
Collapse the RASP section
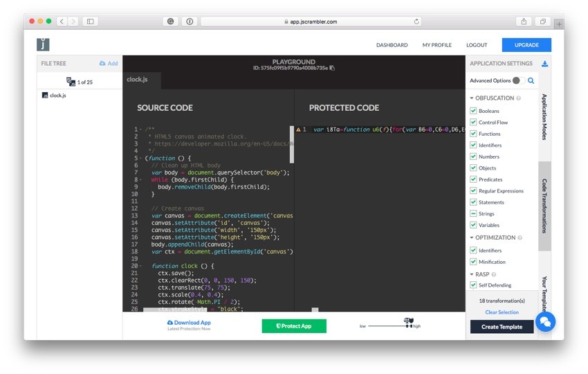coord(472,274)
